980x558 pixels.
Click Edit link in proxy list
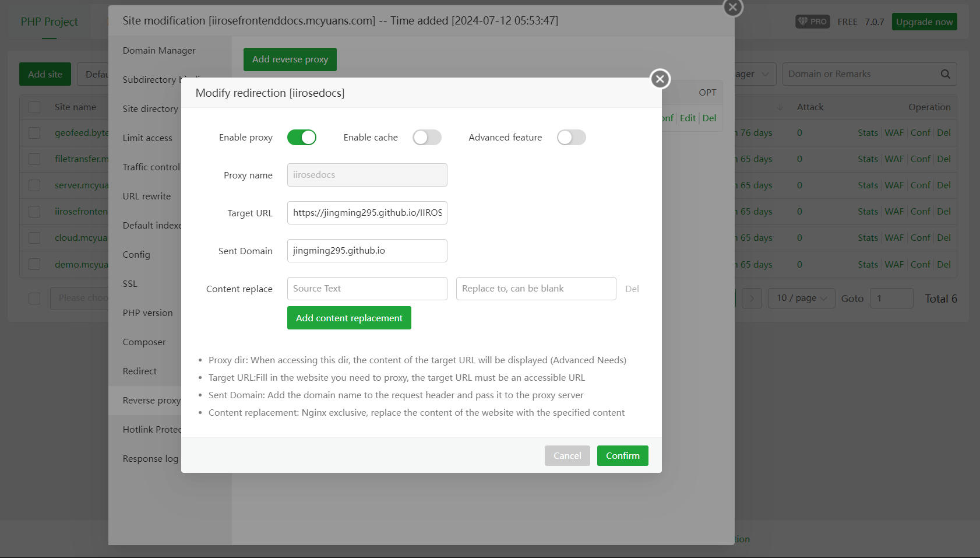click(688, 118)
